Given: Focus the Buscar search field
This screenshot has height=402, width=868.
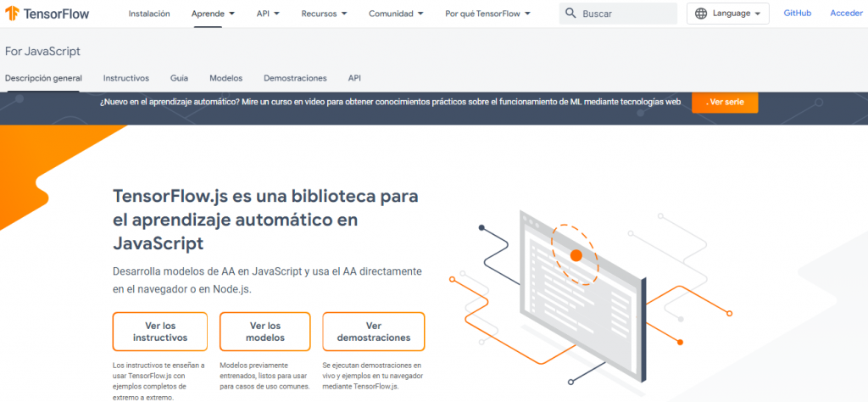Looking at the screenshot, I should point(618,14).
